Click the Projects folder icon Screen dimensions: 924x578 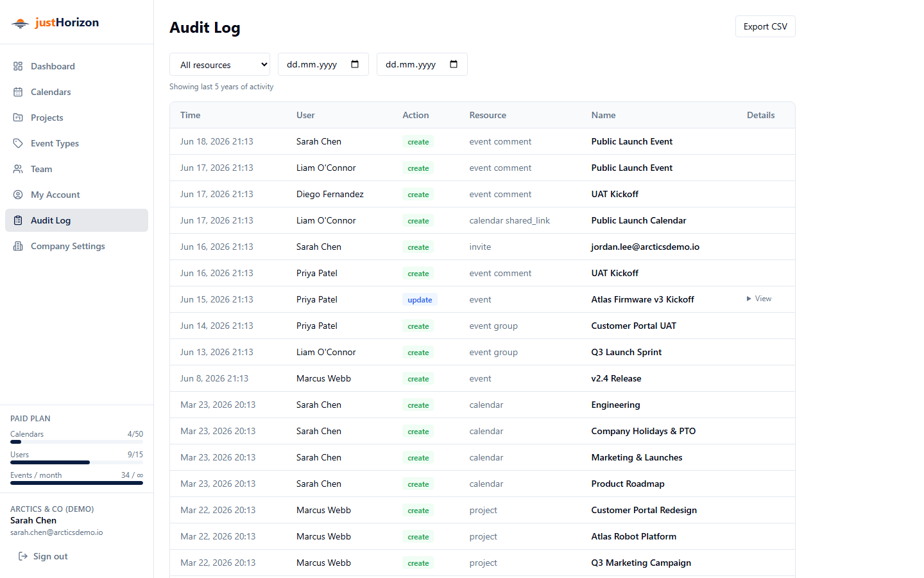click(x=18, y=118)
